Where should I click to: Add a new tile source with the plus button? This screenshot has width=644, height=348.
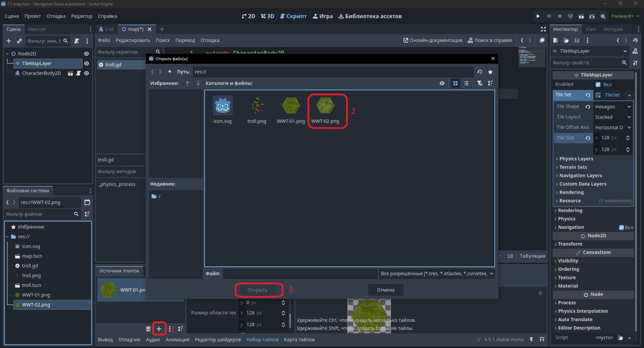click(x=159, y=329)
